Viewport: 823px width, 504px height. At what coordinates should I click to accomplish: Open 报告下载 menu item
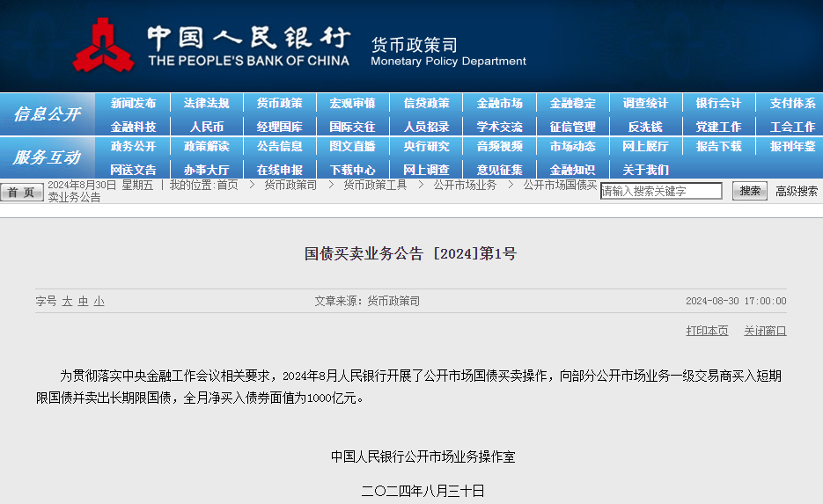click(718, 146)
